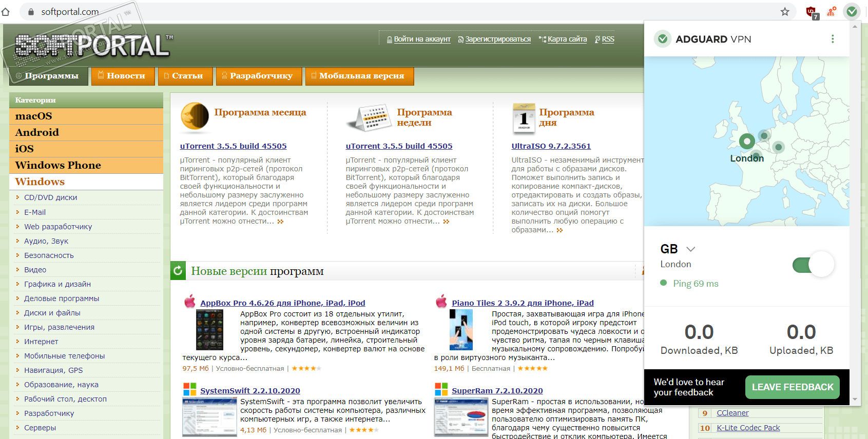Select the Android category
Viewport: 868px width, 439px height.
coord(86,132)
